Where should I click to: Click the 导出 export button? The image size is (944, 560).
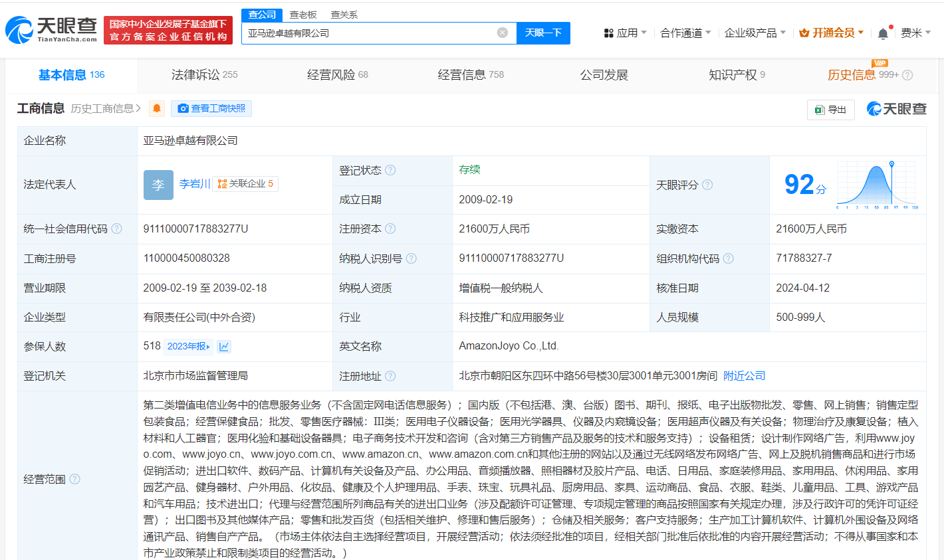[x=830, y=110]
